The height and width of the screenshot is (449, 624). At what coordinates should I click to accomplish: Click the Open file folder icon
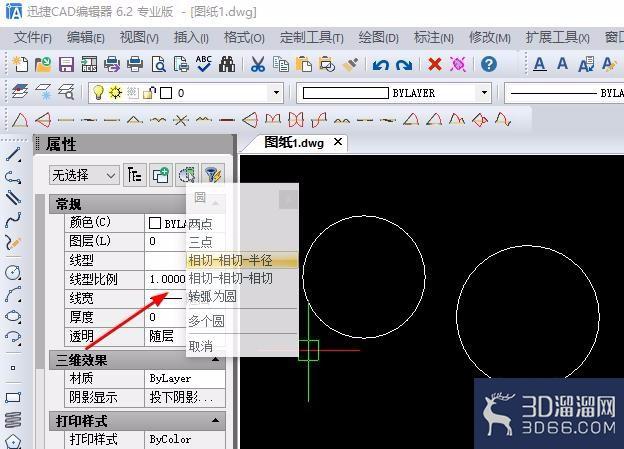[43, 64]
